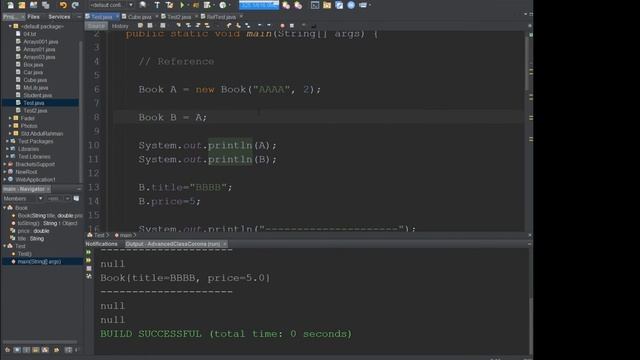Click the New Project toolbar icon
The width and height of the screenshot is (640, 360).
(22, 5)
